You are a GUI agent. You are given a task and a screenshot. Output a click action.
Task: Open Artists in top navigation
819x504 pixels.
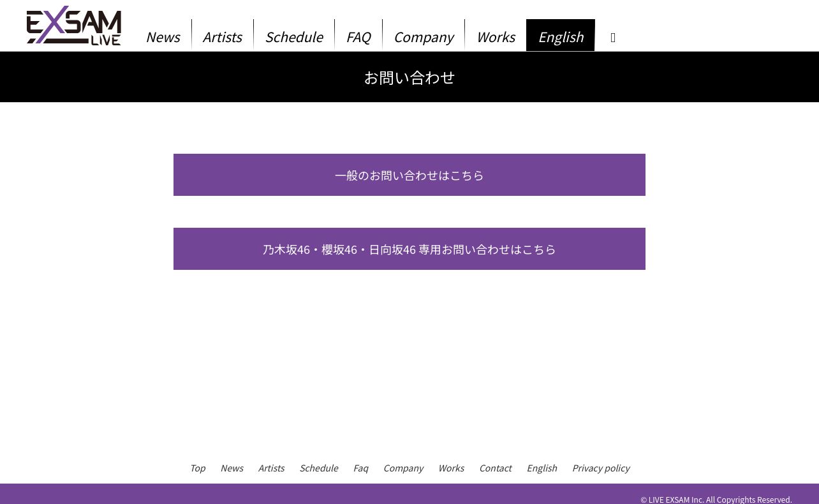point(223,37)
